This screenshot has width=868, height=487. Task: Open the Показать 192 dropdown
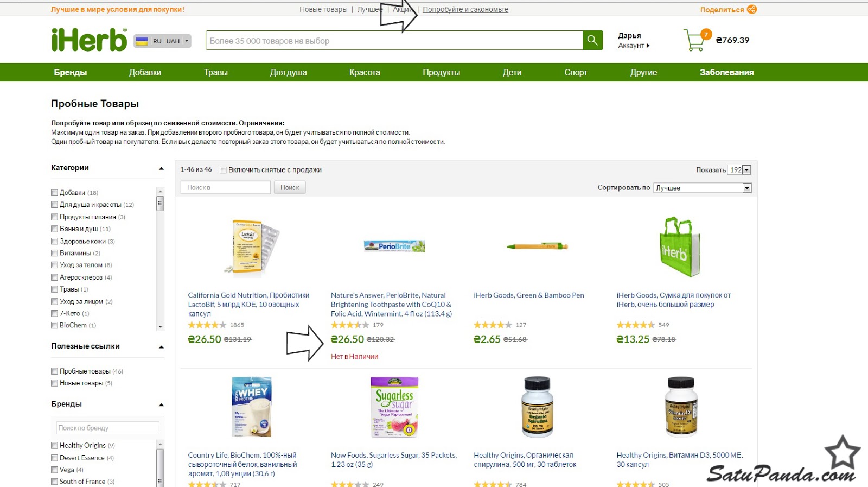coord(739,170)
